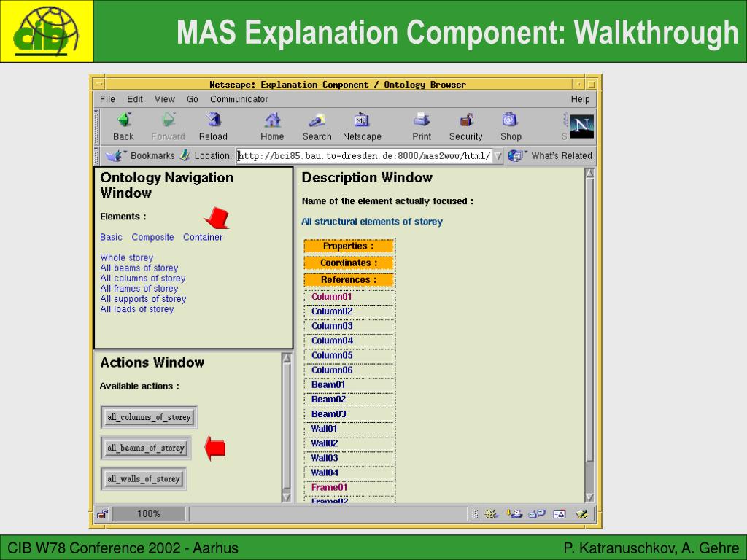Open Security info icon
This screenshot has height=560, width=747.
[x=466, y=120]
